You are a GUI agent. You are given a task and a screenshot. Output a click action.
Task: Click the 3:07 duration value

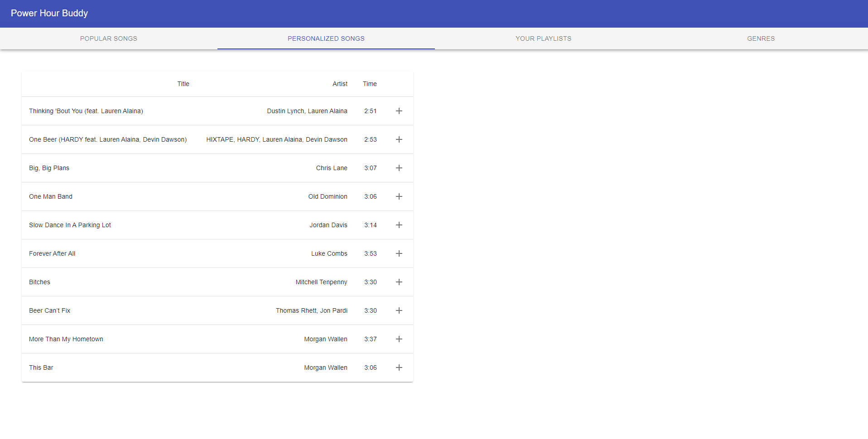click(371, 168)
